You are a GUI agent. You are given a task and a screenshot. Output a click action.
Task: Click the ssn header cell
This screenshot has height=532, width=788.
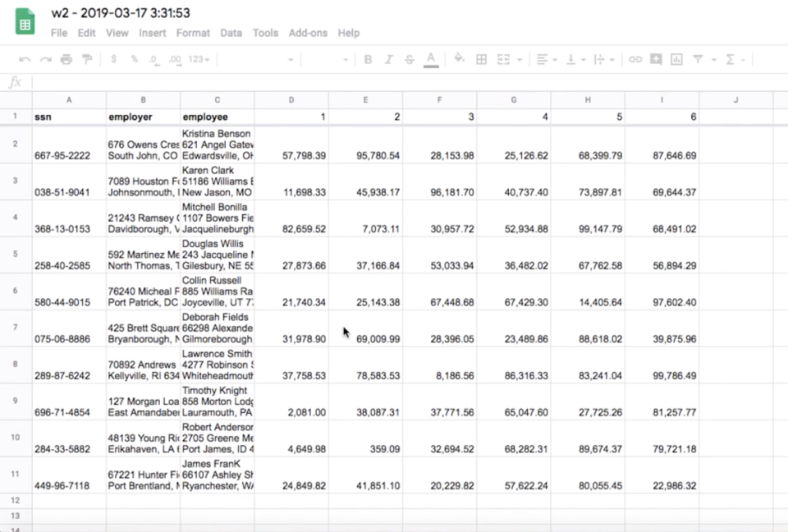(x=69, y=117)
